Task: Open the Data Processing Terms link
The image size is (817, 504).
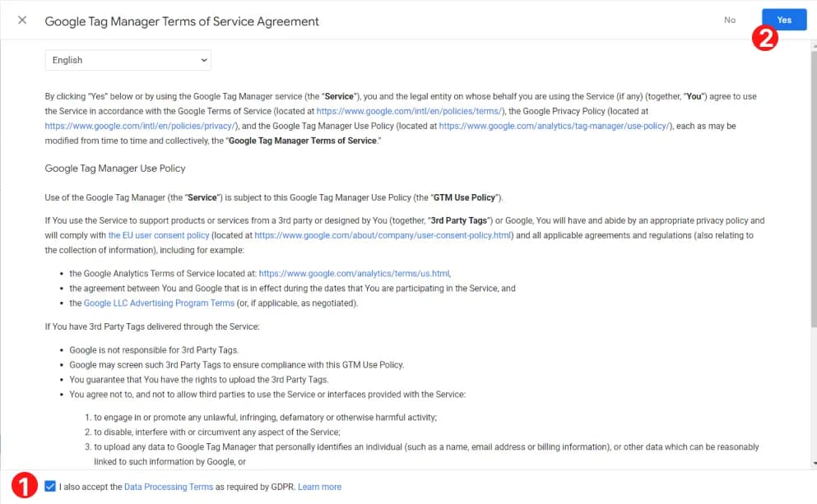Action: tap(169, 486)
